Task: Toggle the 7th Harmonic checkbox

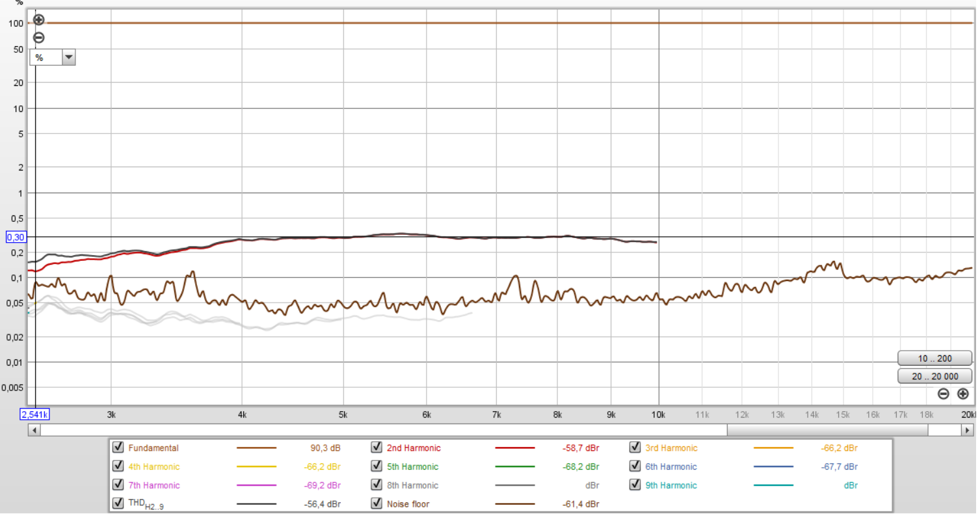Action: 118,485
